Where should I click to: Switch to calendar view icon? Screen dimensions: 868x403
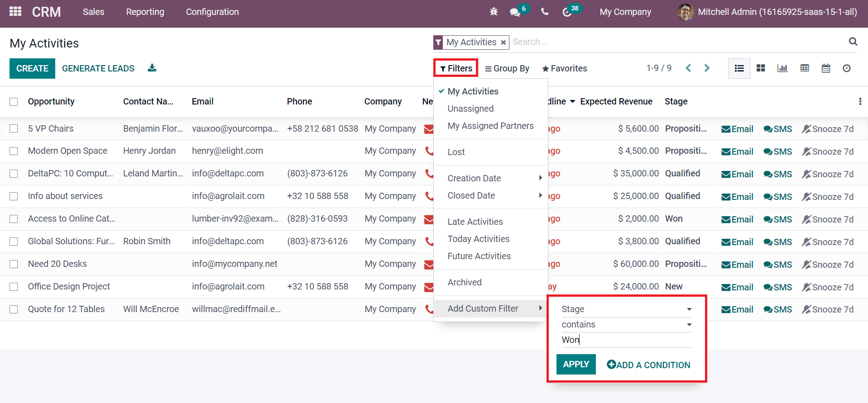826,68
